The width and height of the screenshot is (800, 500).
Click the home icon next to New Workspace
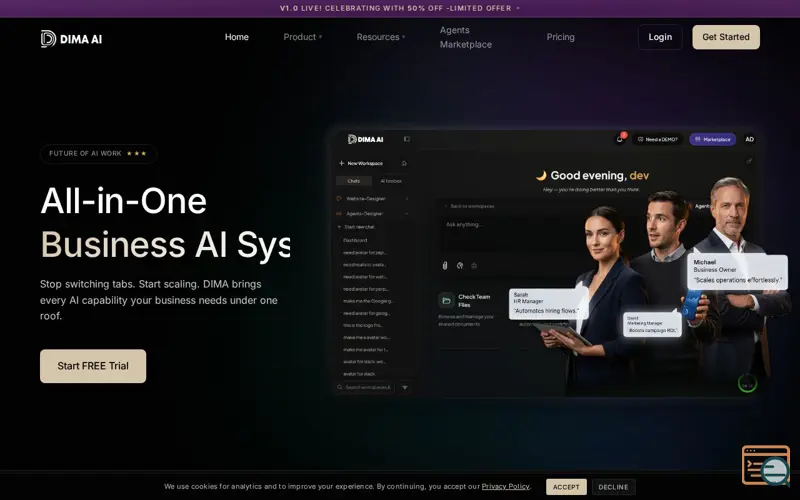click(404, 163)
